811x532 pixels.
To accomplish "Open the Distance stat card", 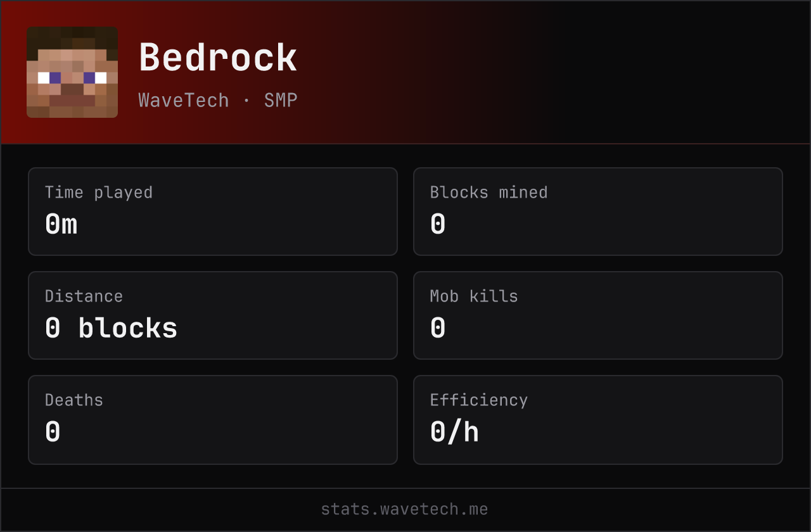I will [x=213, y=315].
